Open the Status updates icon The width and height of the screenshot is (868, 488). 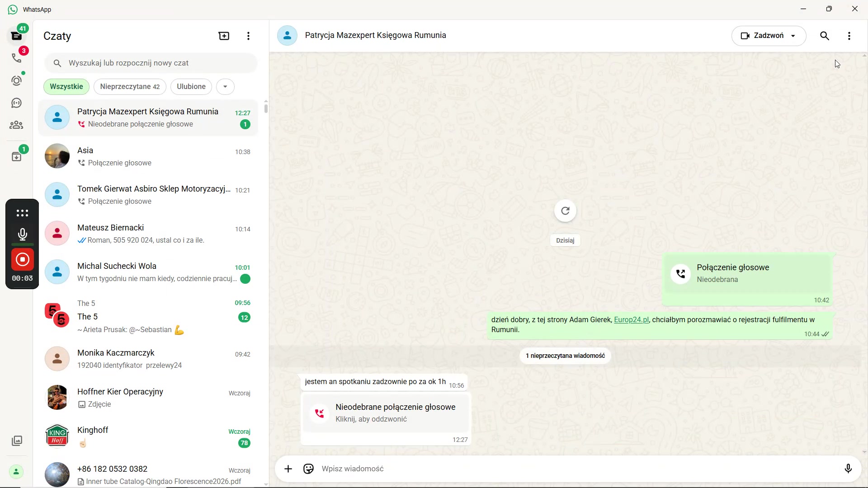[x=17, y=80]
